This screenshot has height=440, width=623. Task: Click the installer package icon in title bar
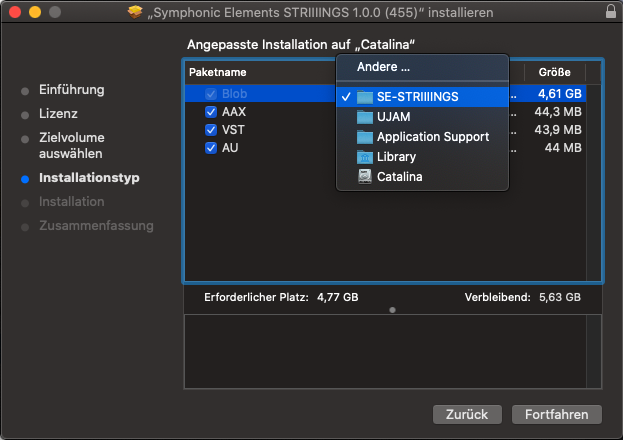135,12
